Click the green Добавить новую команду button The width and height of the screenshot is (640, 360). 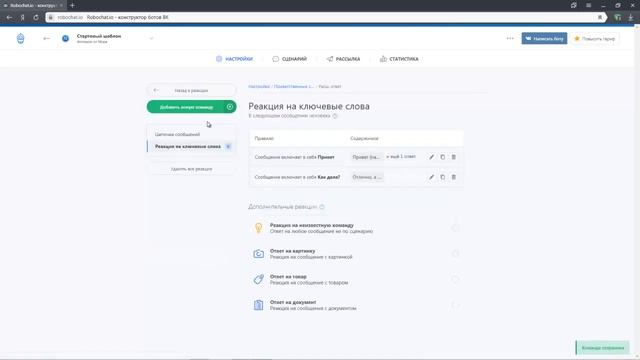point(191,107)
